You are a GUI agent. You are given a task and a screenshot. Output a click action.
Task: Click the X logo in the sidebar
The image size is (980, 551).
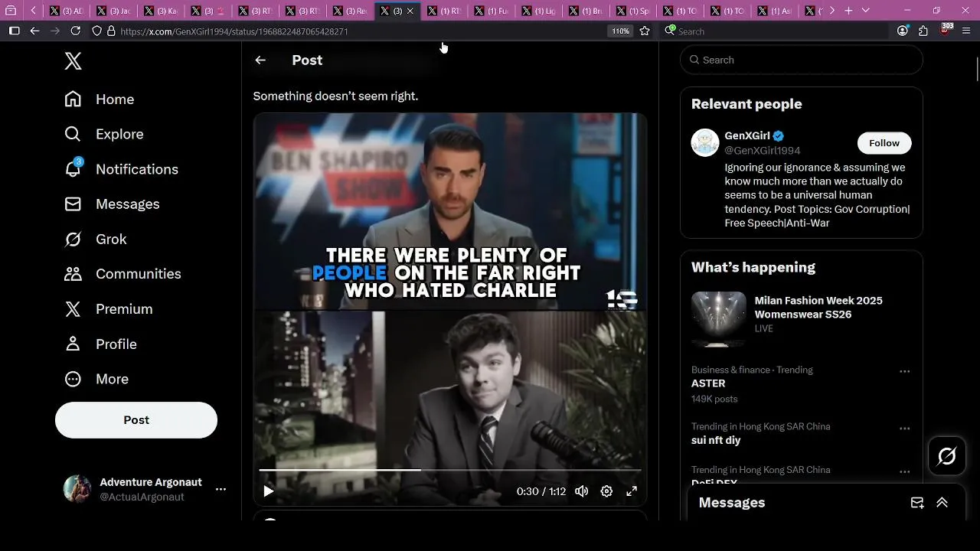pos(73,61)
